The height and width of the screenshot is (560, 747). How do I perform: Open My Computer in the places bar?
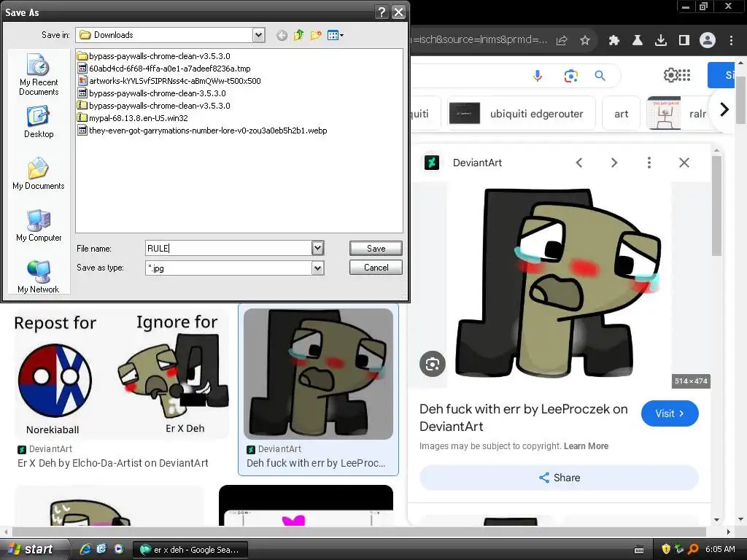point(39,226)
